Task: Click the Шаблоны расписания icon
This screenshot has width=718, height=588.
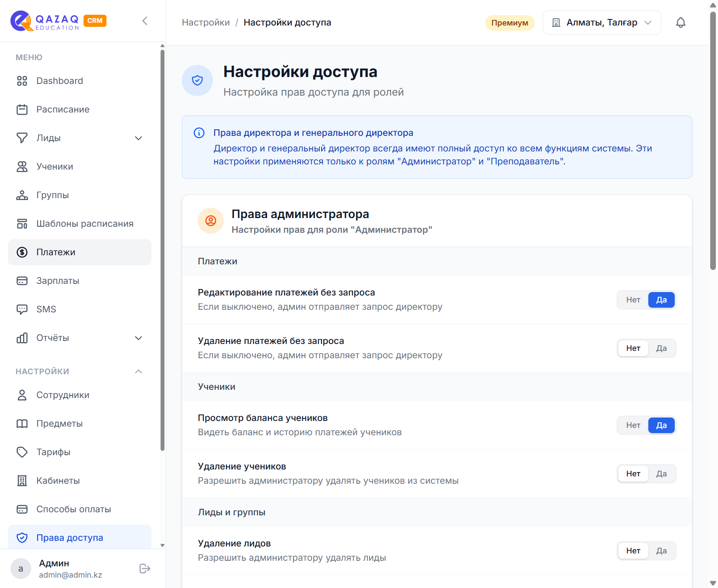Action: point(22,224)
